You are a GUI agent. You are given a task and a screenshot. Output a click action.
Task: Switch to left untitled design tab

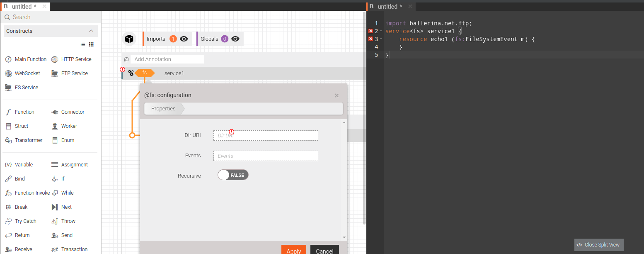pos(24,7)
